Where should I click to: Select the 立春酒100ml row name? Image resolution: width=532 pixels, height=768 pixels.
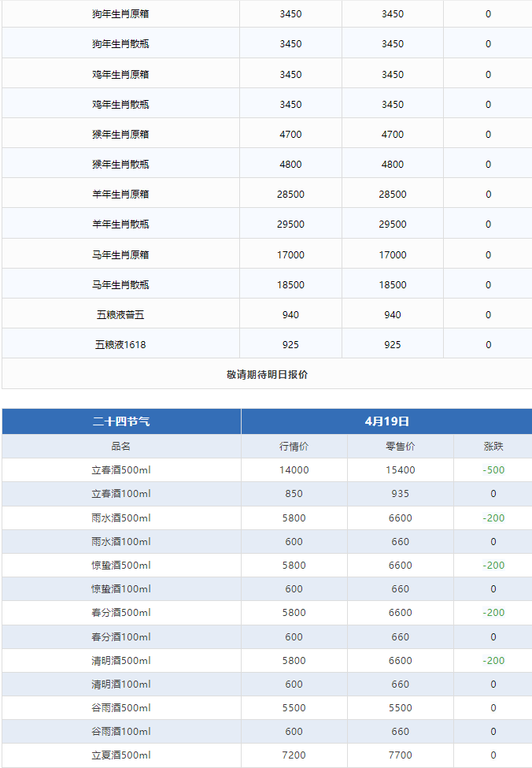click(121, 493)
